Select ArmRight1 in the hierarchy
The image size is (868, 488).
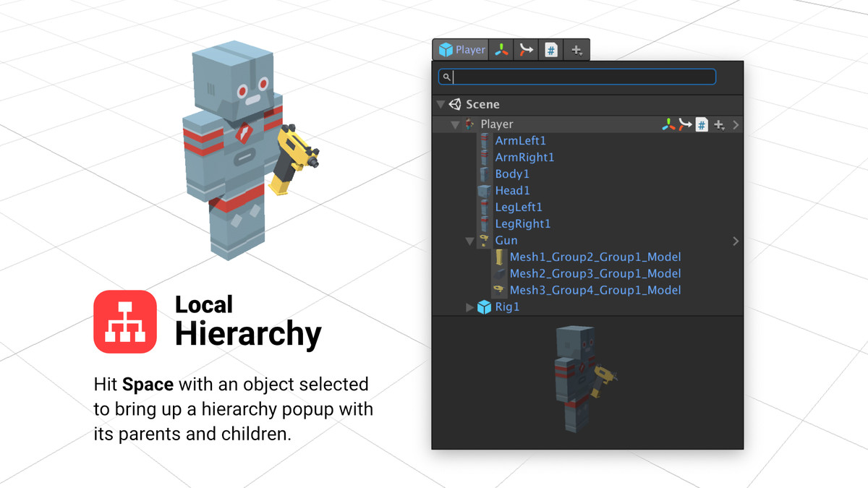(524, 158)
